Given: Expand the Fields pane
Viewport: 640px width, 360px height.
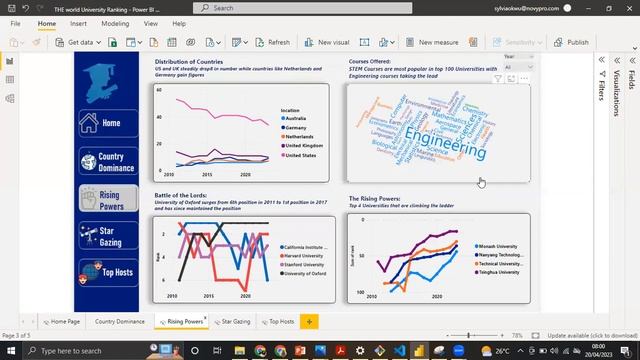Looking at the screenshot, I should click(x=632, y=60).
